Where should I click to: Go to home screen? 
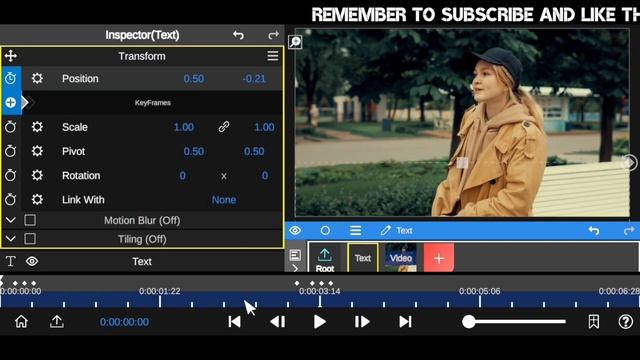coord(21,322)
